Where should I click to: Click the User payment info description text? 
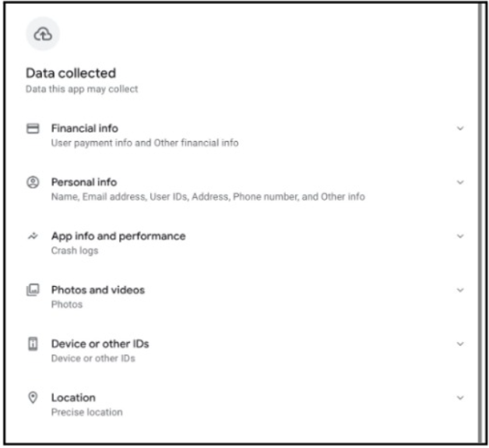click(x=144, y=143)
